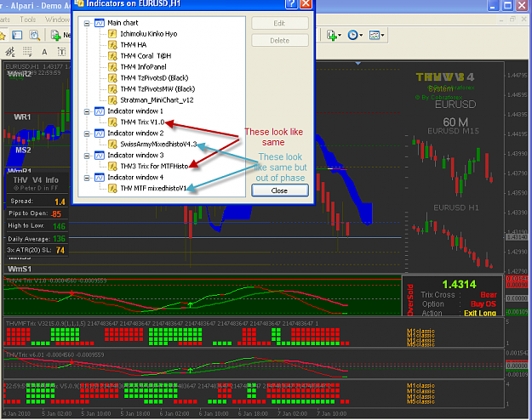
Task: Click the 'Bear' Trix Cross value
Action: tap(489, 294)
